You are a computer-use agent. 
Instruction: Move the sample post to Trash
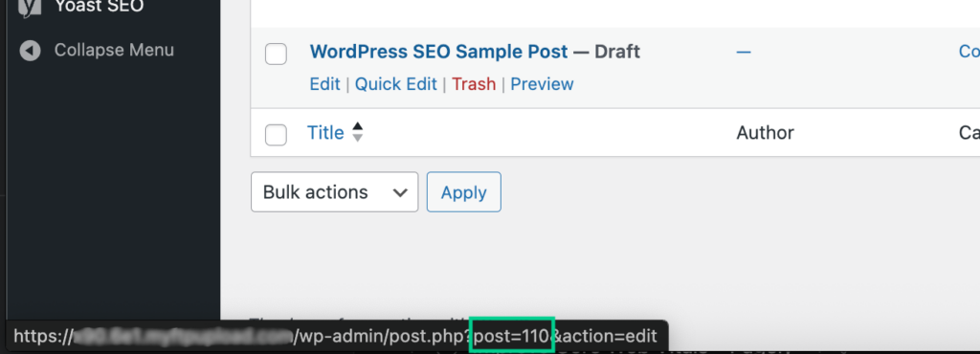(x=474, y=83)
